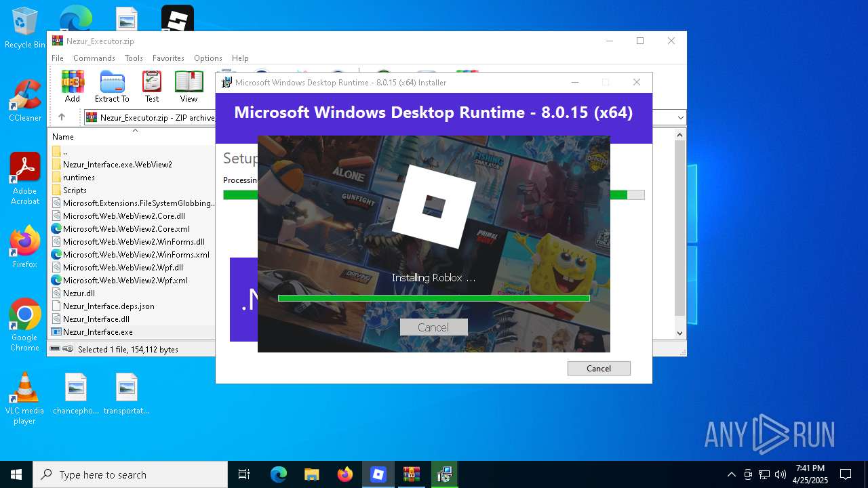This screenshot has height=488, width=868.
Task: Open the network icon in system tray
Action: (x=764, y=474)
